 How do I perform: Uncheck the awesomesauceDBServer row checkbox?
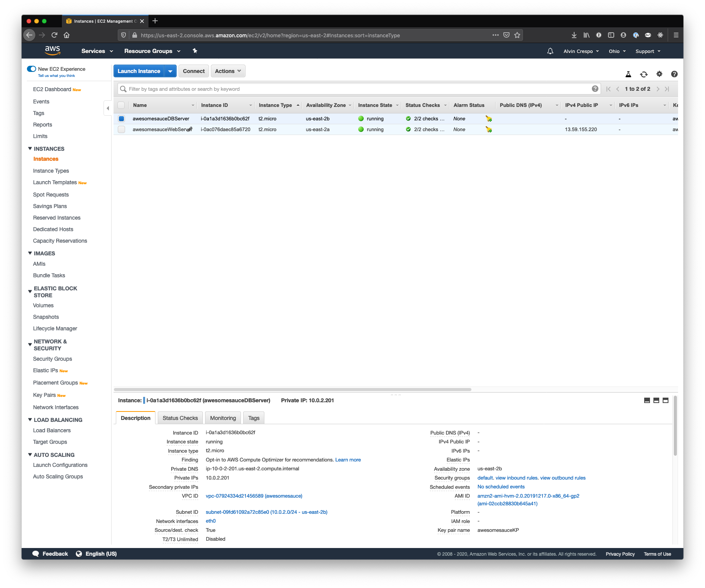tap(121, 119)
